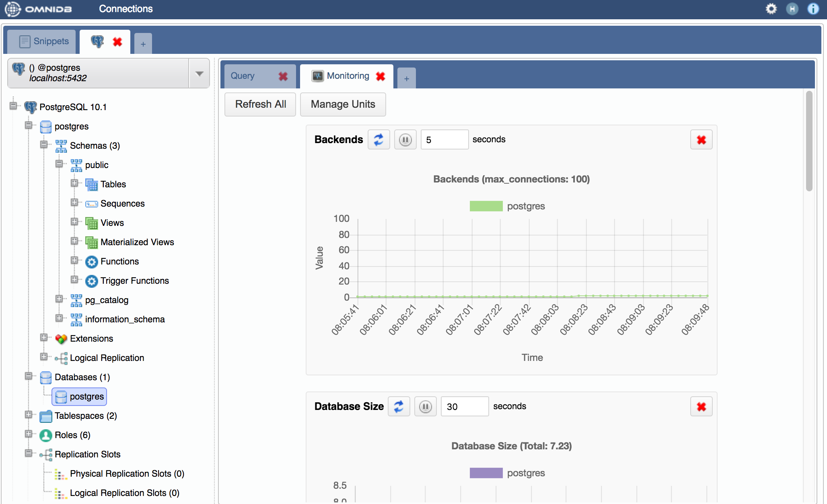The height and width of the screenshot is (504, 827).
Task: Expand the Sequences node
Action: (x=74, y=203)
